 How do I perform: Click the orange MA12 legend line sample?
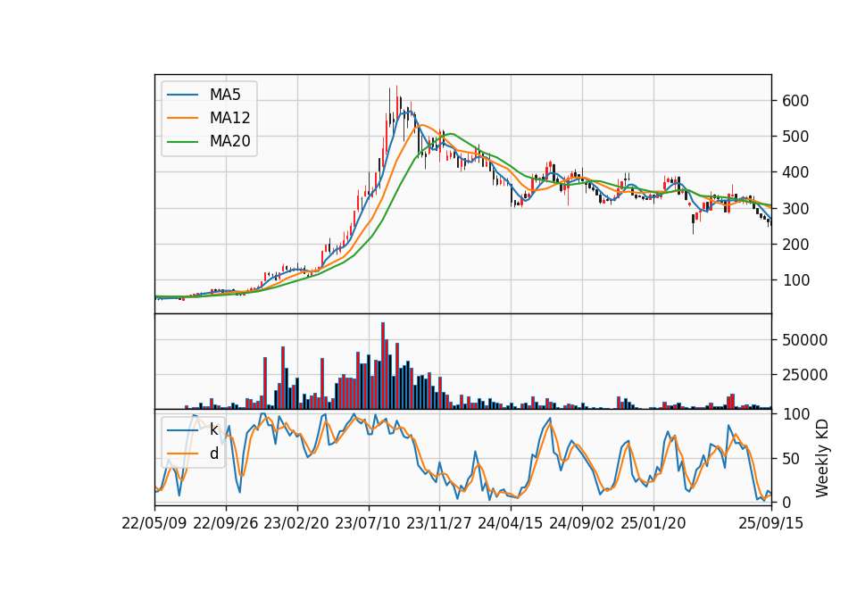(x=182, y=118)
